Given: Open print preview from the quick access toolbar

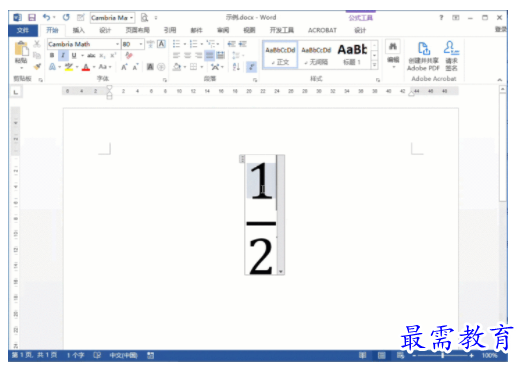Looking at the screenshot, I should 144,17.
